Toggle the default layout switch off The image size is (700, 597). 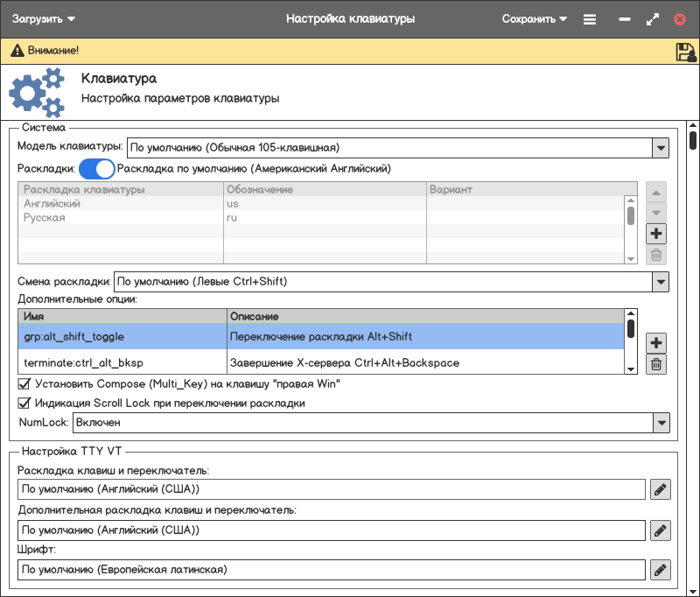(97, 168)
